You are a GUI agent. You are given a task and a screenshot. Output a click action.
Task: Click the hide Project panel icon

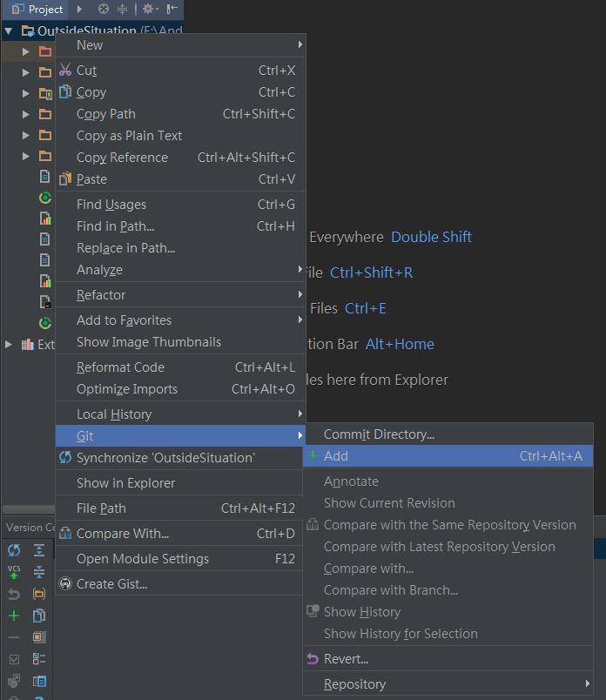[x=172, y=9]
